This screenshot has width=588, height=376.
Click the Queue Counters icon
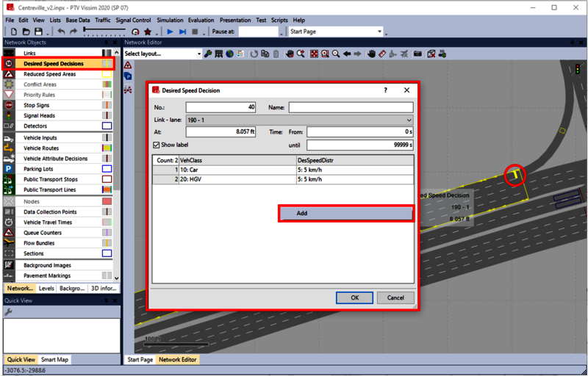[x=9, y=233]
